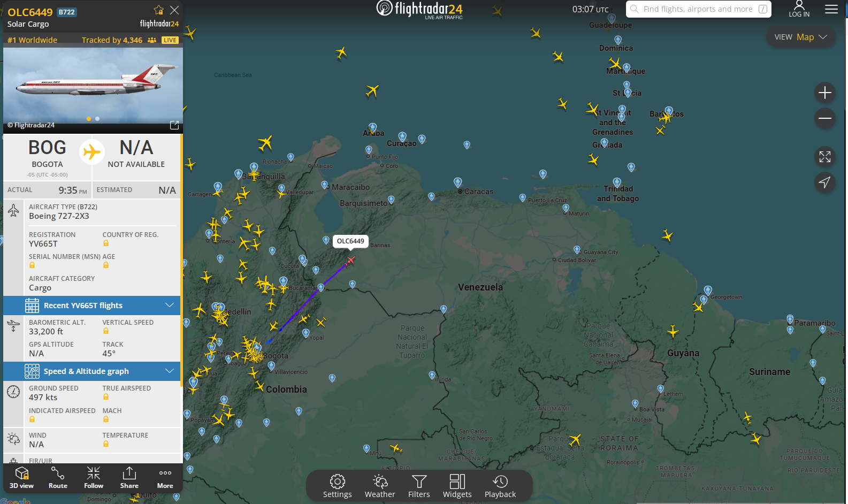Unlock True Airspeed lock icon

[x=106, y=397]
